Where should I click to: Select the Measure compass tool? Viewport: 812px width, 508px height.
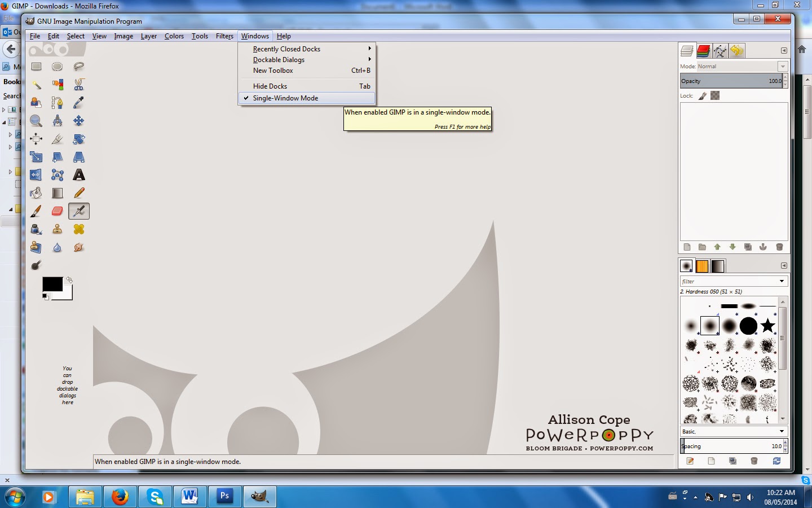58,121
